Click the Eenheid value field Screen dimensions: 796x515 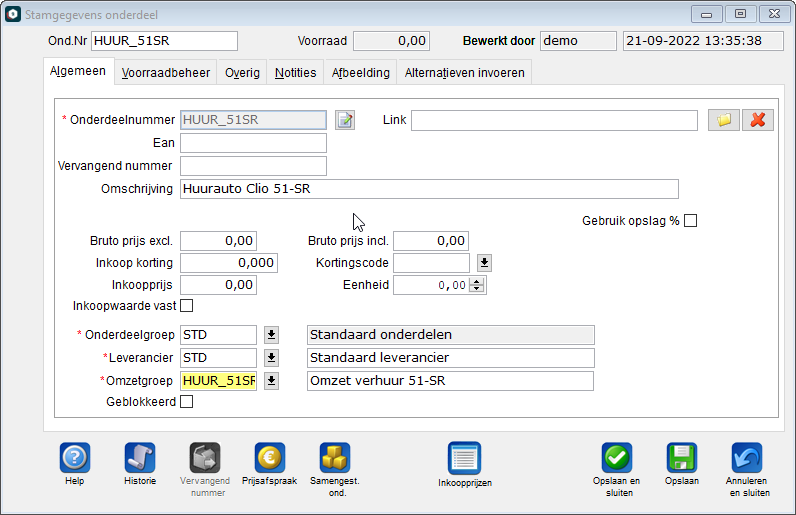pyautogui.click(x=432, y=285)
